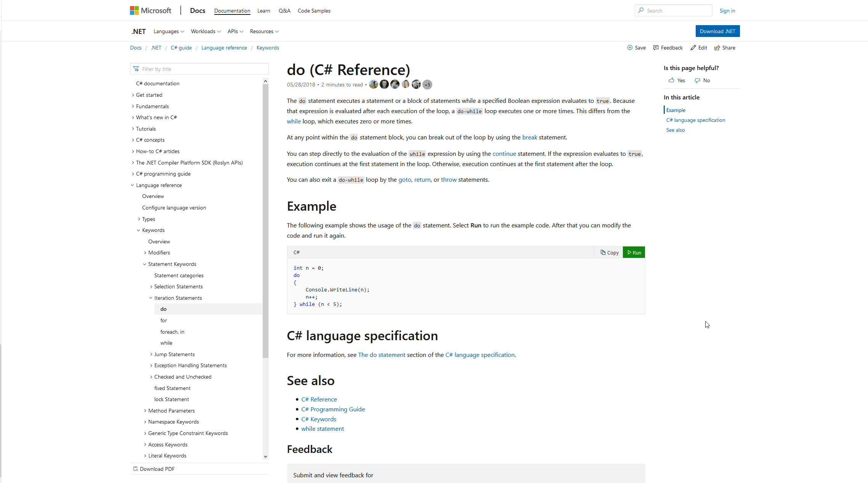Image resolution: width=868 pixels, height=483 pixels.
Task: Click the thumbs-down No icon
Action: [697, 80]
